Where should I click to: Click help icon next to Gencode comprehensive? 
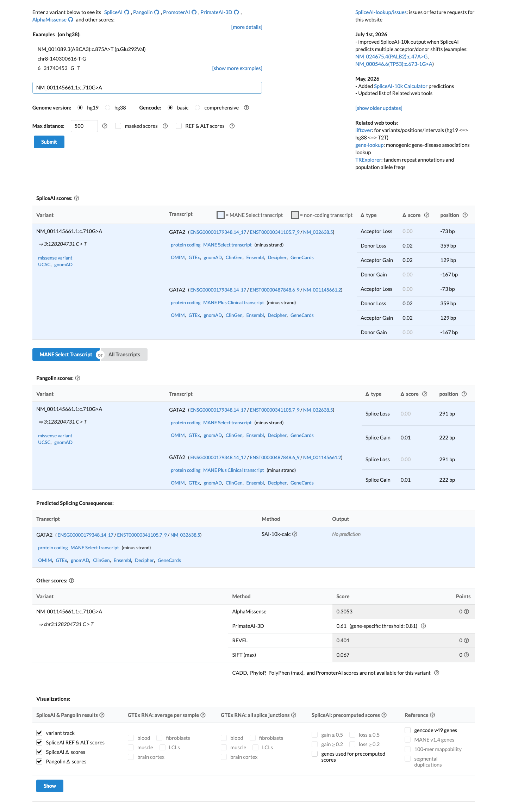[246, 108]
